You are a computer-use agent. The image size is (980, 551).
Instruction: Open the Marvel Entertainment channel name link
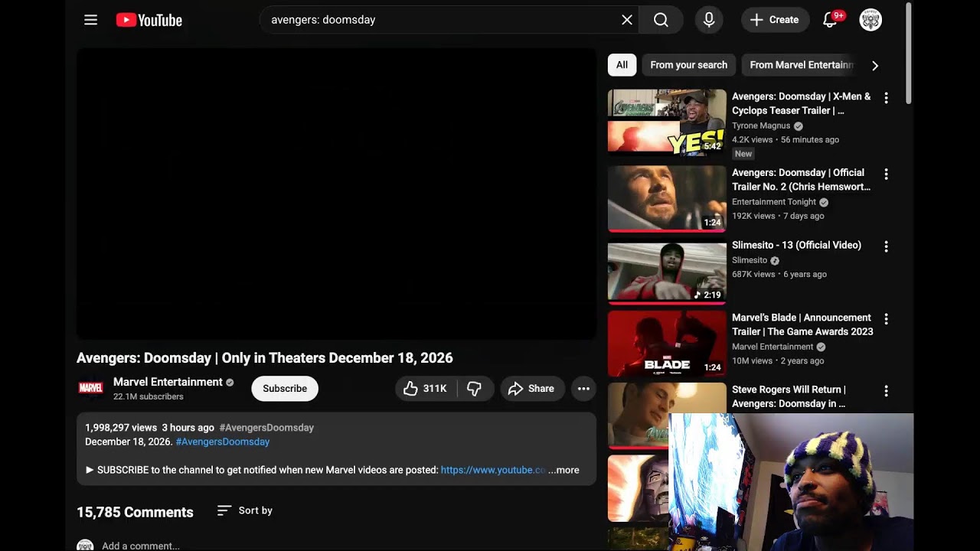(x=168, y=382)
